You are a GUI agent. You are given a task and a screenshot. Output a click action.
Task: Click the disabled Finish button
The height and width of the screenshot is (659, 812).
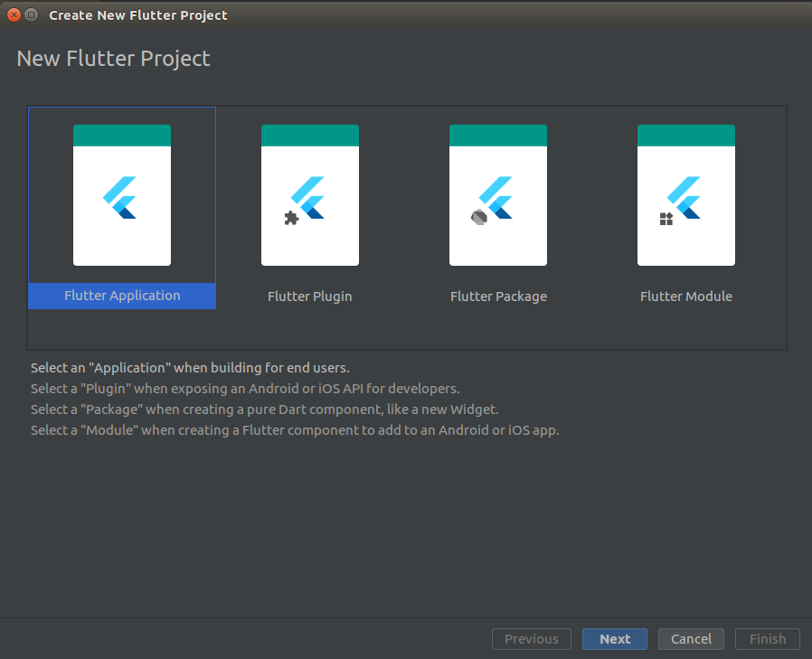[768, 639]
